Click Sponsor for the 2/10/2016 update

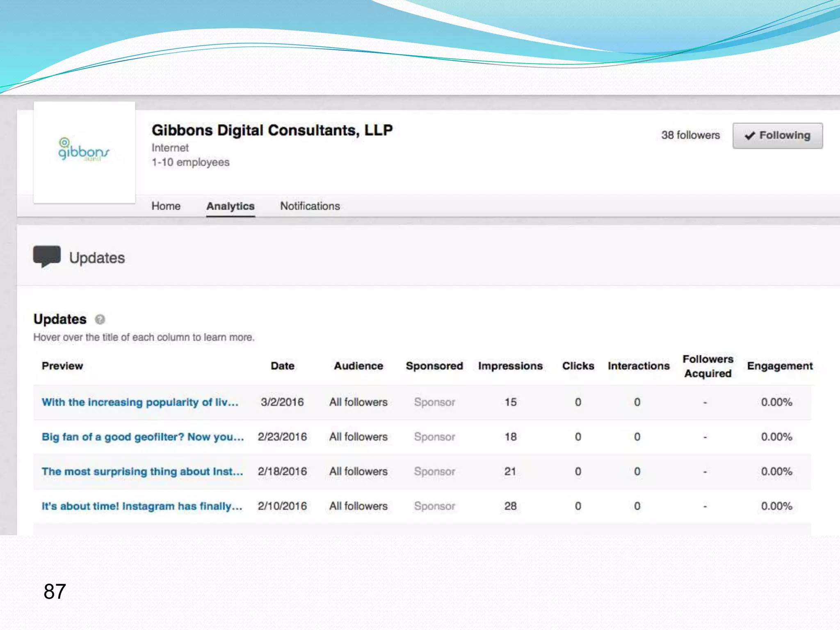434,506
